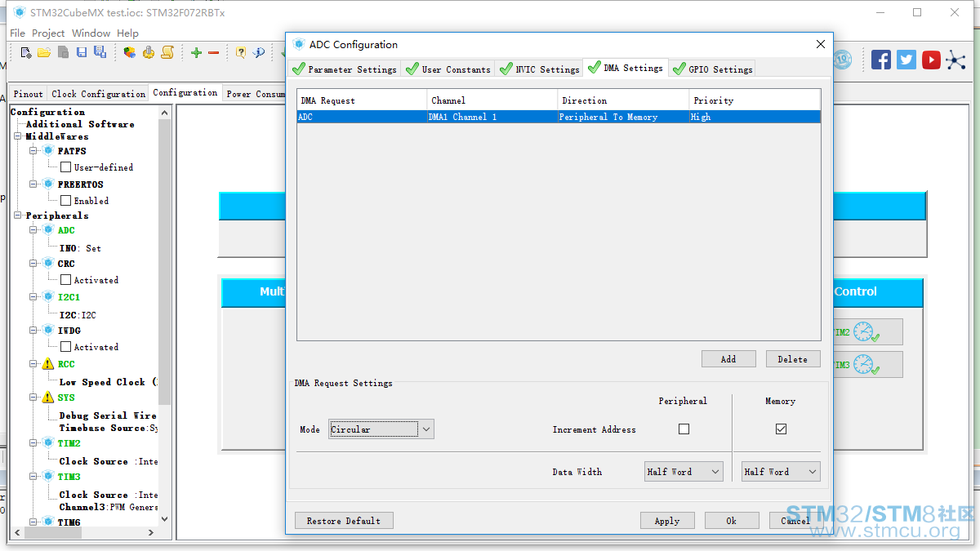Click the FATFS cube icon in tree
This screenshot has height=551, width=980.
click(x=48, y=151)
